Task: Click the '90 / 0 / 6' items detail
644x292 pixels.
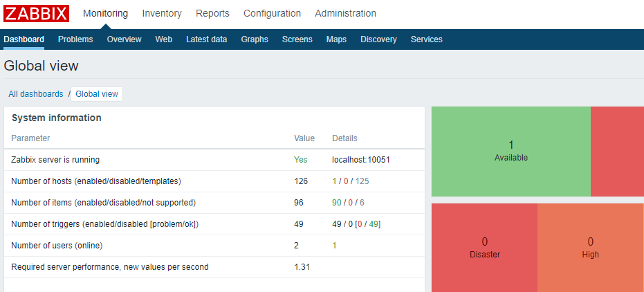Action: (349, 203)
